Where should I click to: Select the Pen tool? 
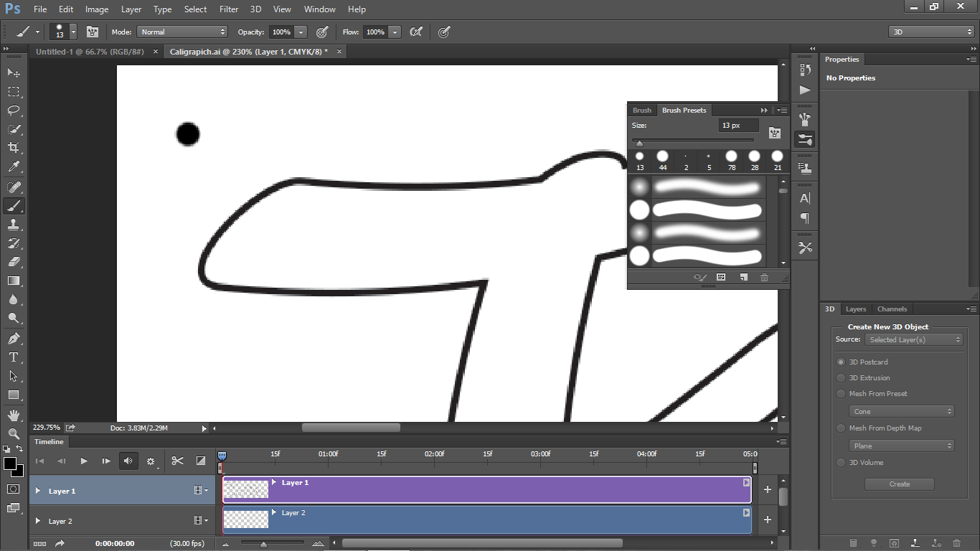(x=13, y=339)
